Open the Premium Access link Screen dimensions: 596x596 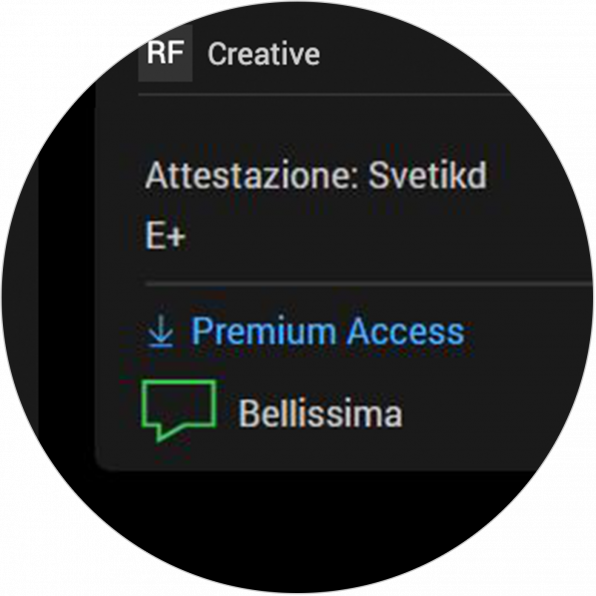point(327,331)
